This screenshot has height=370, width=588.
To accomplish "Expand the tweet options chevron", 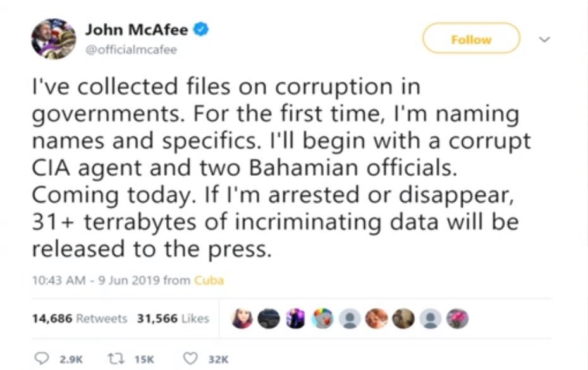I will [542, 39].
